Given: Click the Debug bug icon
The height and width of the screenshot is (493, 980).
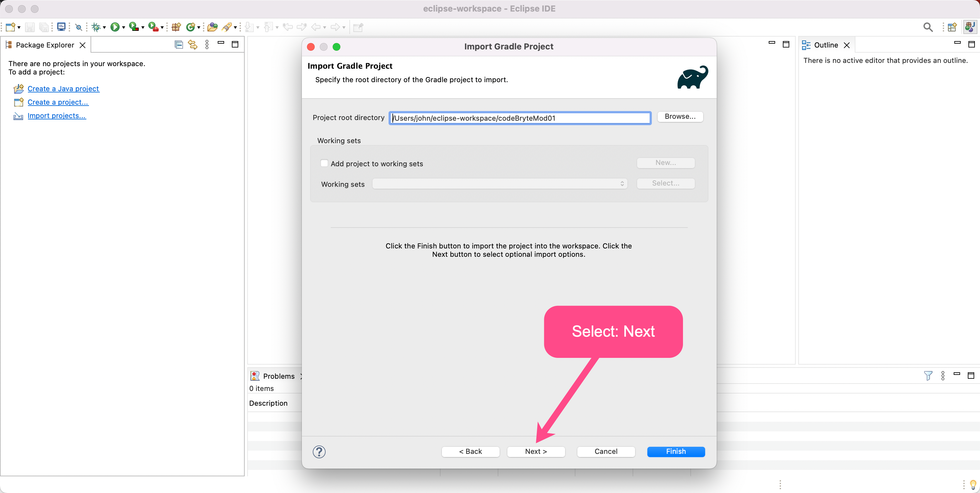Looking at the screenshot, I should tap(96, 27).
